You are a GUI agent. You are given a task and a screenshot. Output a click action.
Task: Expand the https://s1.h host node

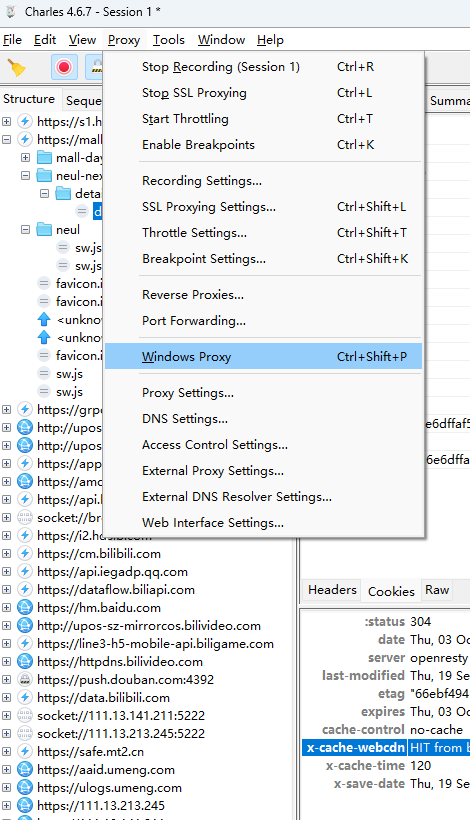point(6,122)
